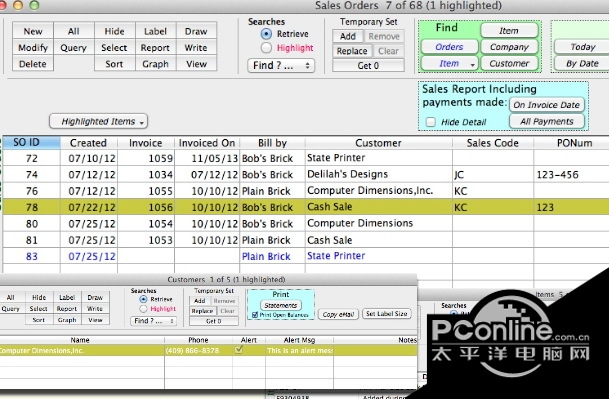Open the Find ? dropdown in Sales Orders
The image size is (609, 399).
(x=281, y=65)
